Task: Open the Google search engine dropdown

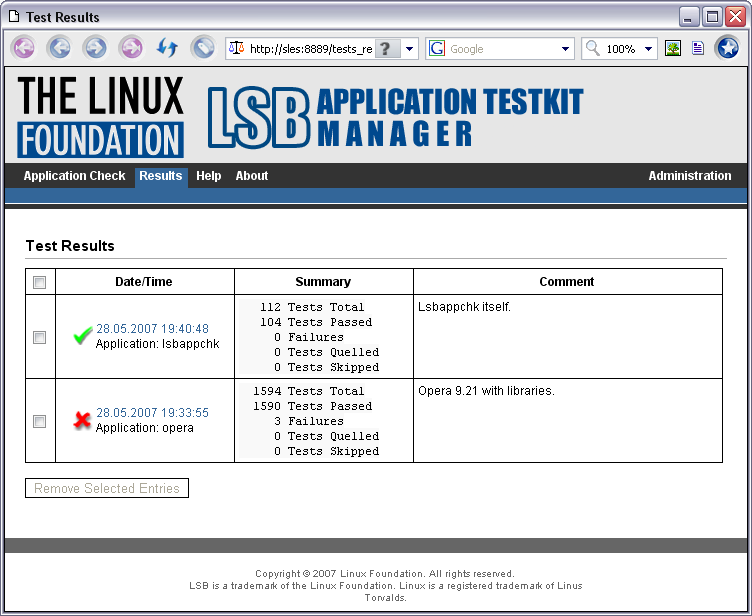Action: [565, 48]
